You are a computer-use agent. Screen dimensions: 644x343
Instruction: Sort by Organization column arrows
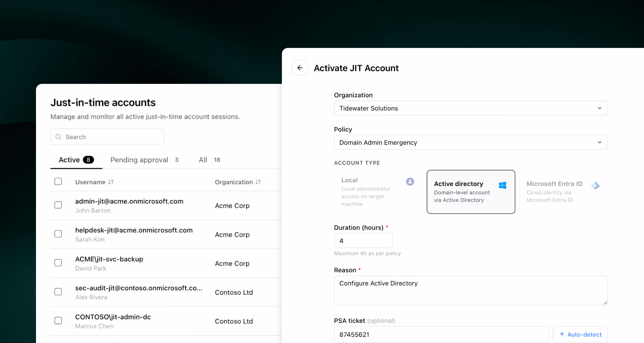point(258,182)
